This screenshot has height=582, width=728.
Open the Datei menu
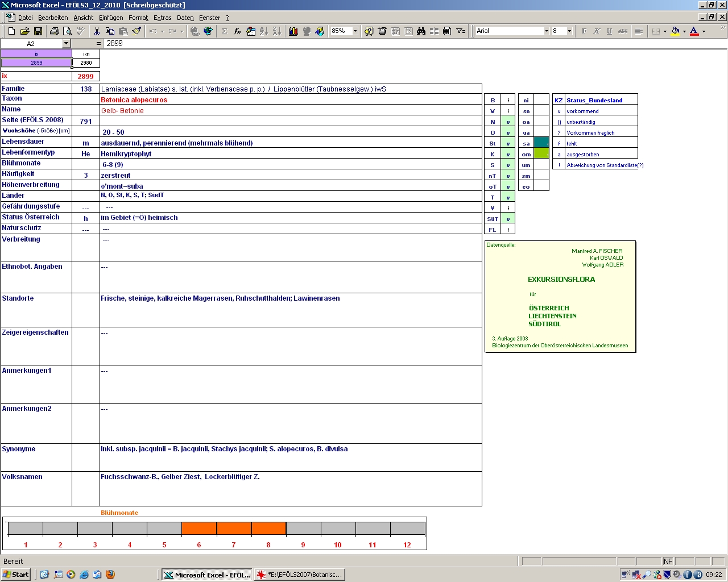pyautogui.click(x=26, y=18)
